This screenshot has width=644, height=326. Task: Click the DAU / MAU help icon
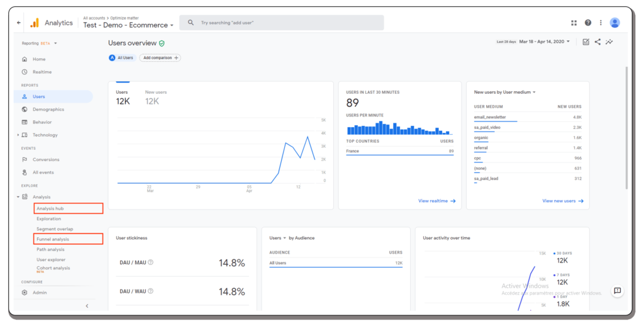tap(151, 262)
